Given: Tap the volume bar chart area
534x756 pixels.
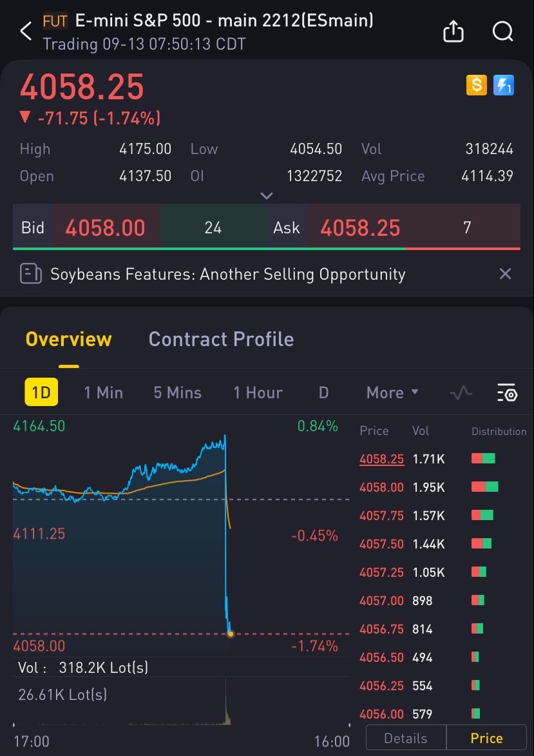Looking at the screenshot, I should click(x=181, y=701).
